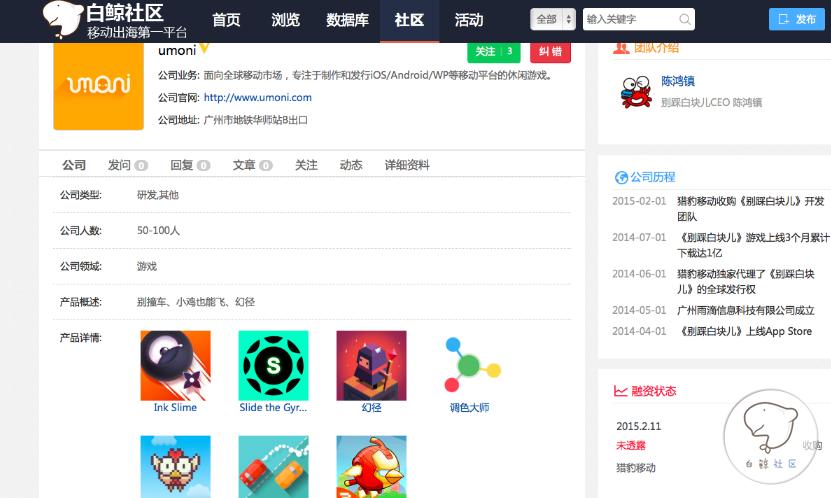This screenshot has height=498, width=831.
Task: Click the 未透露 funding amount text
Action: point(631,446)
